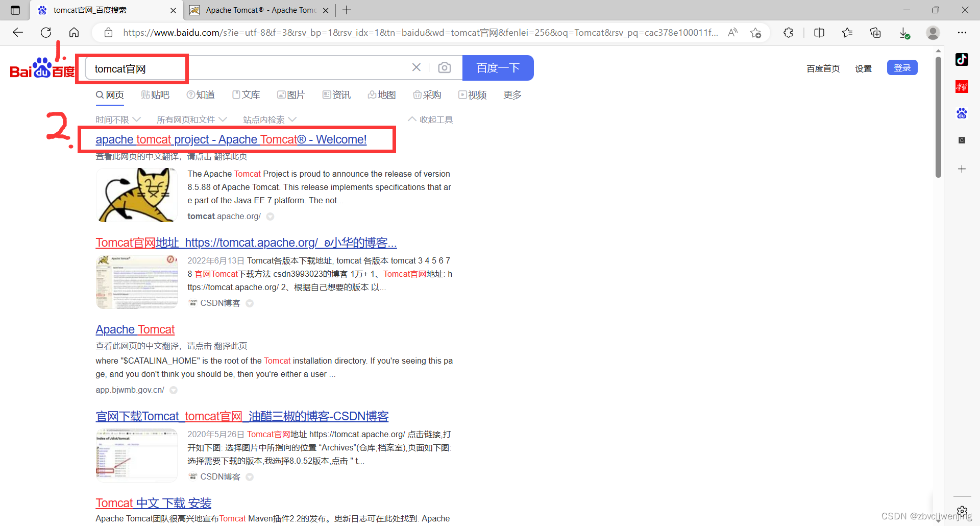The image size is (980, 526).
Task: Open Baidu paw icon in sidebar
Action: click(x=962, y=113)
